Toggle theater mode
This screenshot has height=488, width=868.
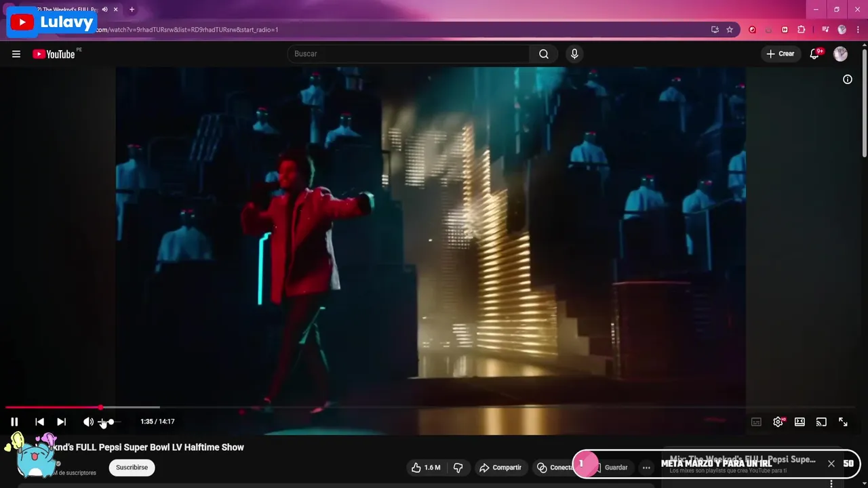coord(800,422)
